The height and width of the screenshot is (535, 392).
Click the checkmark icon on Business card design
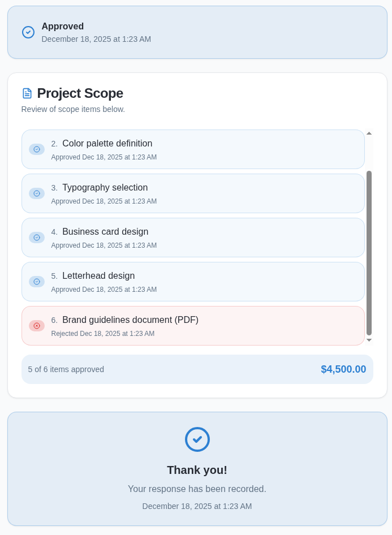tap(37, 238)
